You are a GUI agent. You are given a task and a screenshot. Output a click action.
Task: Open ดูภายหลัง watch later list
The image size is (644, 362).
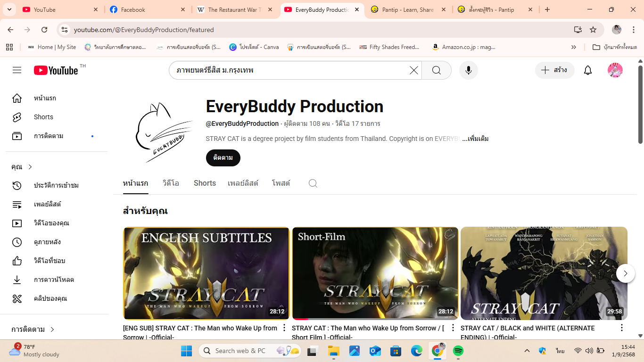pyautogui.click(x=57, y=242)
